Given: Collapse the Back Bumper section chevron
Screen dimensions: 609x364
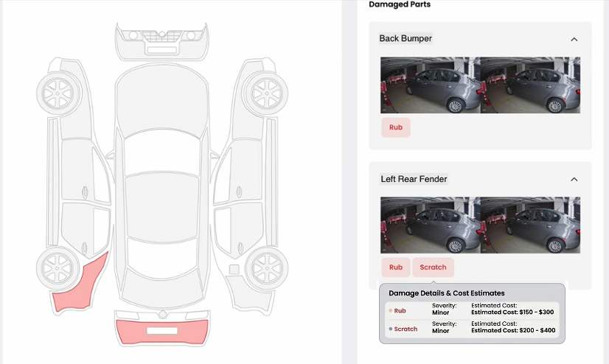Looking at the screenshot, I should [x=574, y=39].
